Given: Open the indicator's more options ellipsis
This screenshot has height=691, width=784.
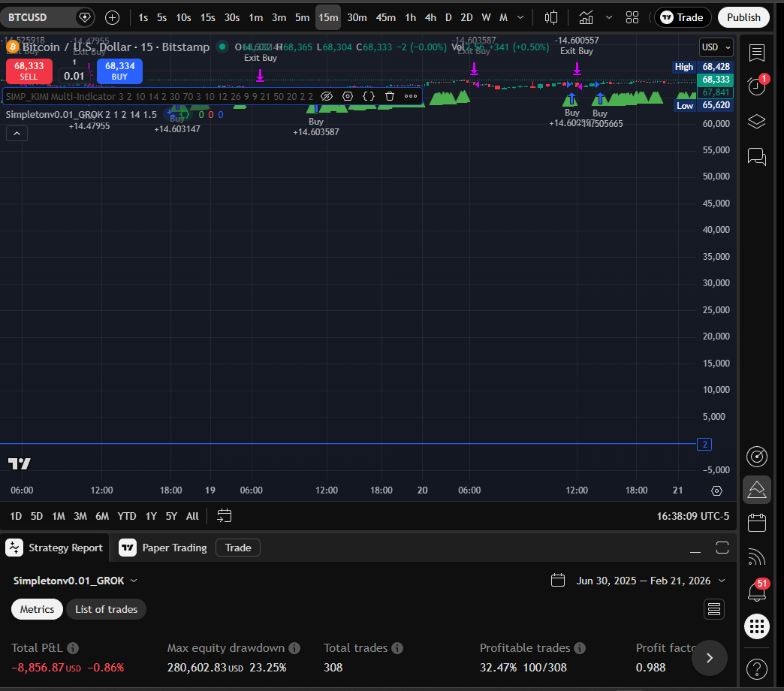Looking at the screenshot, I should (410, 96).
